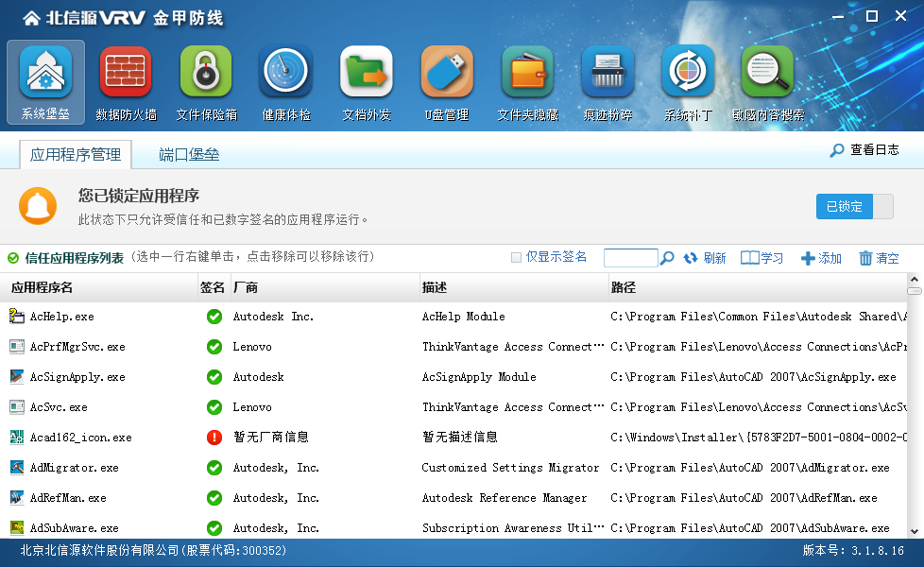
Task: Sort by 描述 column header
Action: [514, 287]
